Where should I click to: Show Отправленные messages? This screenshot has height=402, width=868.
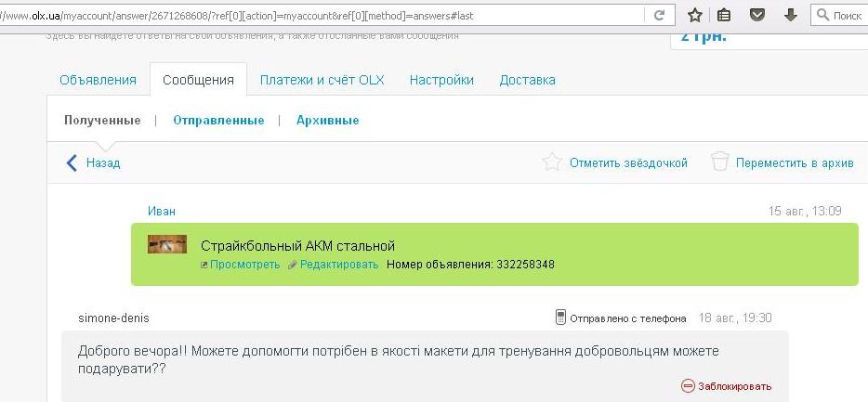coord(218,120)
